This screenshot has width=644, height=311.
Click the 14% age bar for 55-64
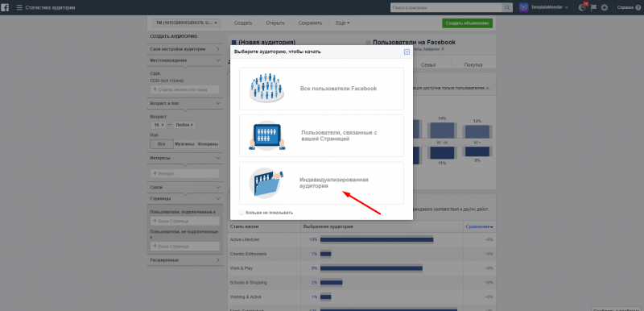click(442, 130)
